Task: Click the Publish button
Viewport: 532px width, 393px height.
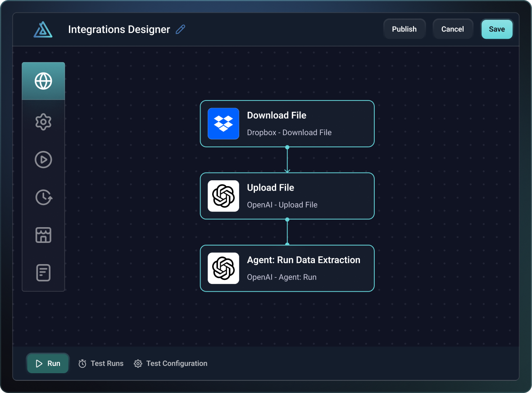Action: [404, 28]
